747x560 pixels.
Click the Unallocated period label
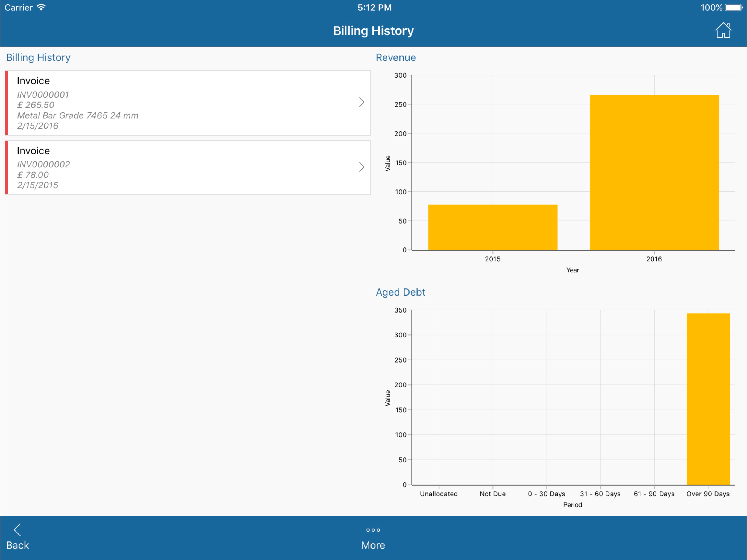coord(439,494)
